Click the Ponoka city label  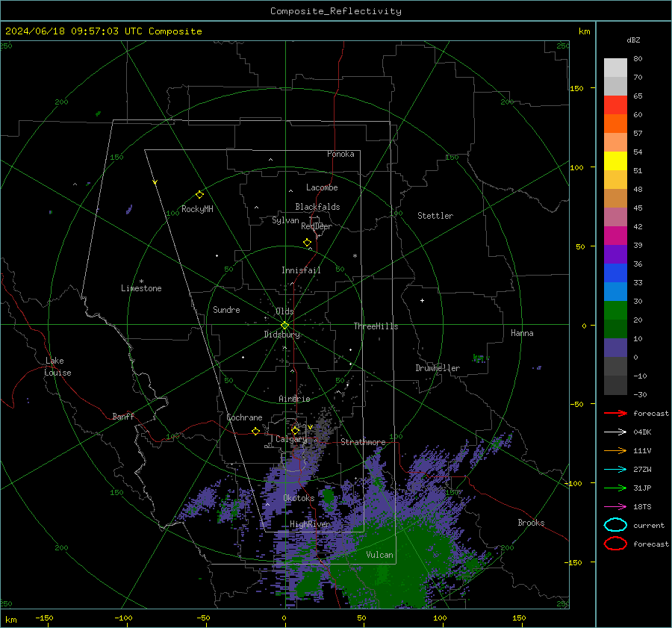[x=340, y=154]
